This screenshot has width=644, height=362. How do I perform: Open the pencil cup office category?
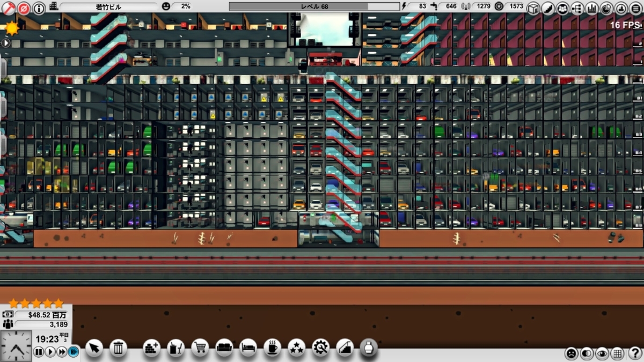click(176, 348)
